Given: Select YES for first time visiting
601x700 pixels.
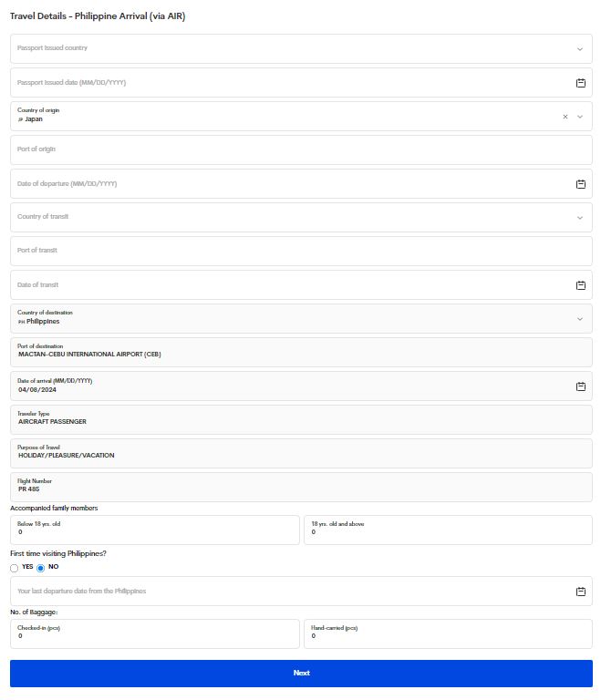Looking at the screenshot, I should (x=15, y=568).
